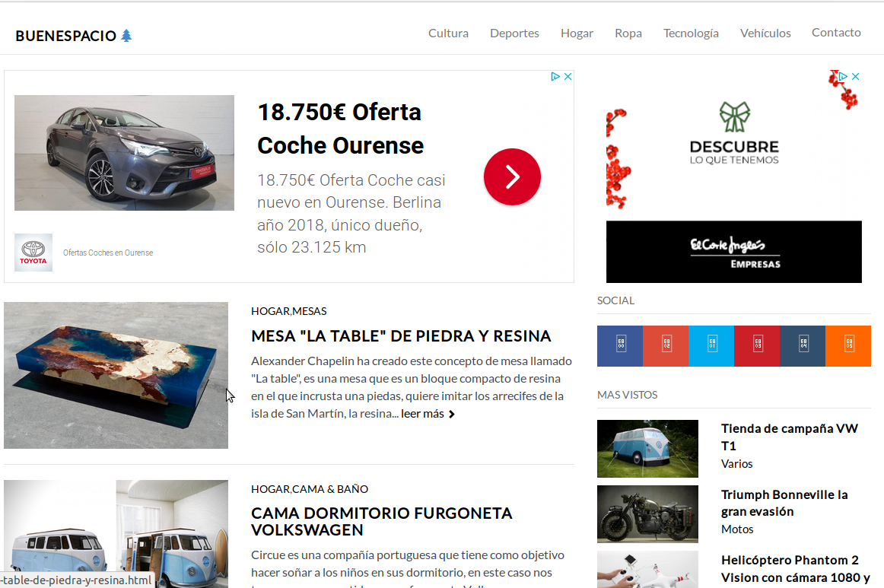Click the Toyota logo in the ad
Screen dimensions: 884x588
point(33,253)
